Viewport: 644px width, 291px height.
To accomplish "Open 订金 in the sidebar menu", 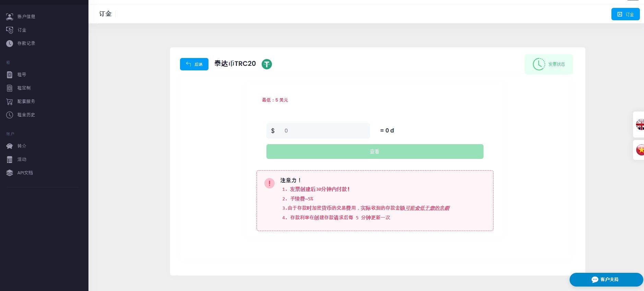I will [22, 30].
